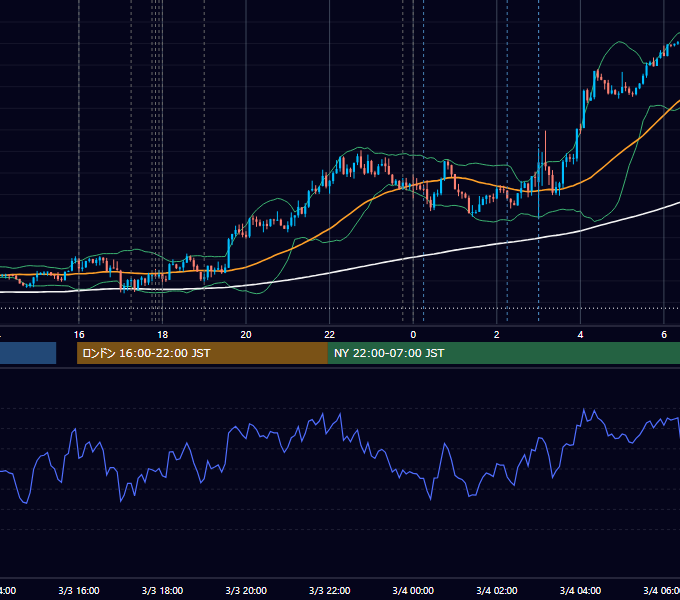
Task: Click the London 16:00-22:00 JST session bar
Action: click(202, 353)
